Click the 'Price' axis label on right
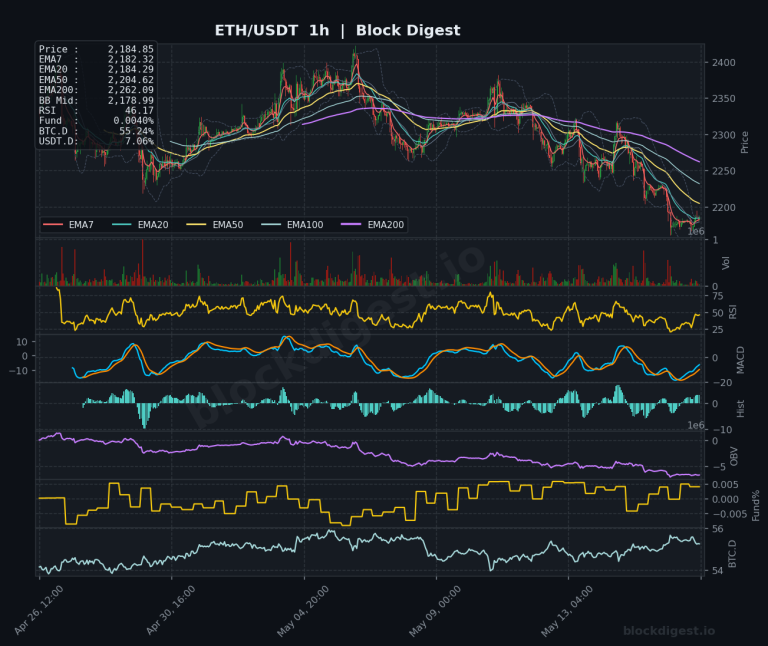 tap(745, 143)
